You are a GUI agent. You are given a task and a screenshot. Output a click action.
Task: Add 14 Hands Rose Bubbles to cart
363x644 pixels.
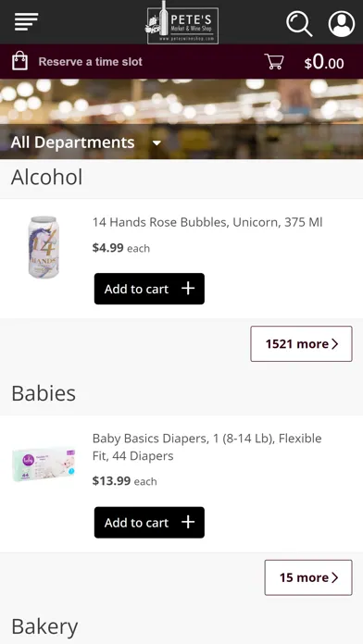click(149, 289)
